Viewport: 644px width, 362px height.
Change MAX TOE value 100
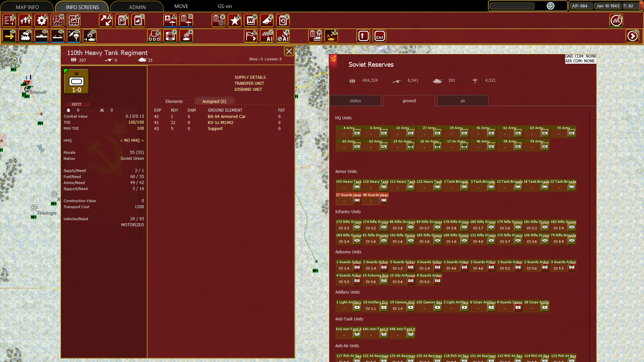pyautogui.click(x=140, y=128)
